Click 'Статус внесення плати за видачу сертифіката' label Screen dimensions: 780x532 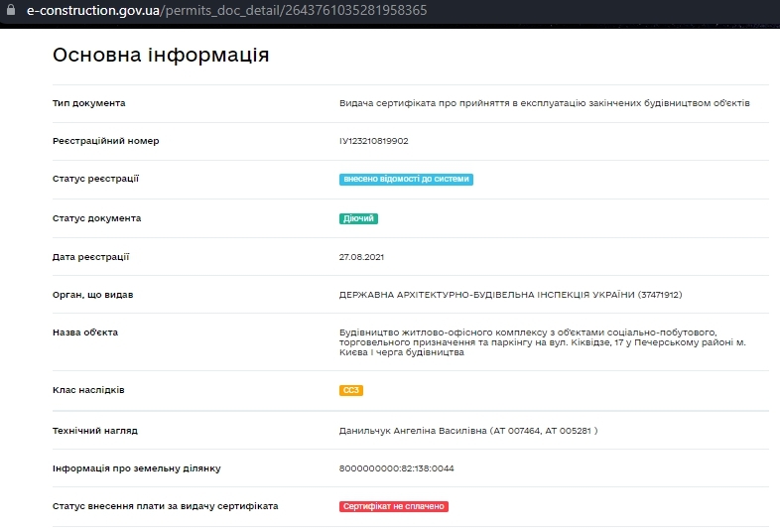pyautogui.click(x=165, y=506)
